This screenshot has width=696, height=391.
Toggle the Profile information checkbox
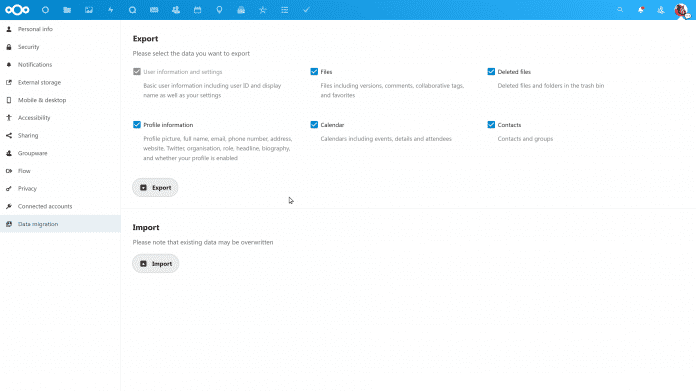(x=137, y=125)
